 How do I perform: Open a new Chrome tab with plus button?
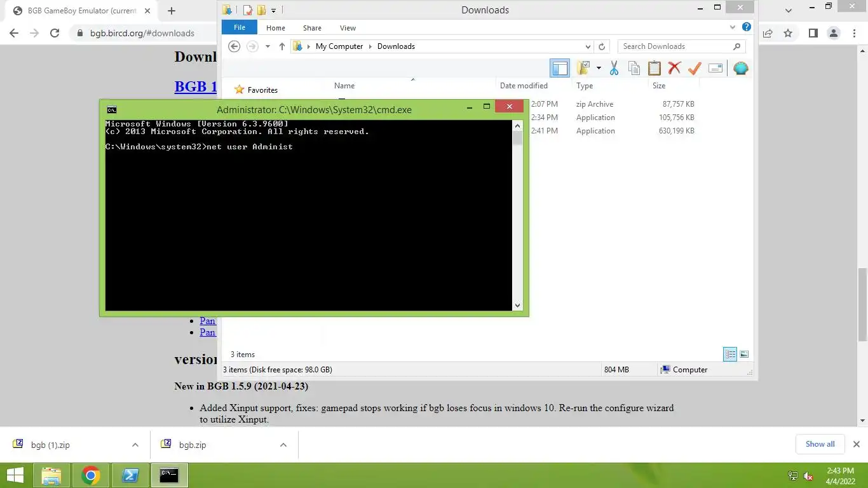172,11
